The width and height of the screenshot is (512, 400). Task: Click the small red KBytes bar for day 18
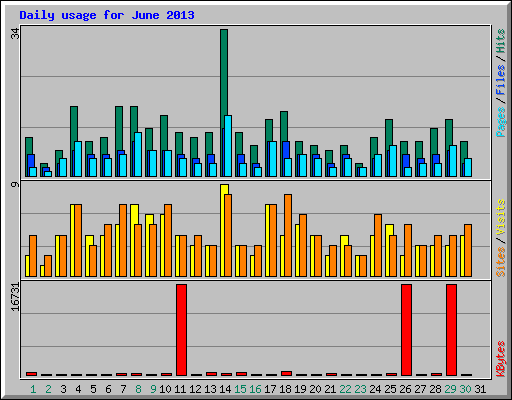tap(286, 373)
